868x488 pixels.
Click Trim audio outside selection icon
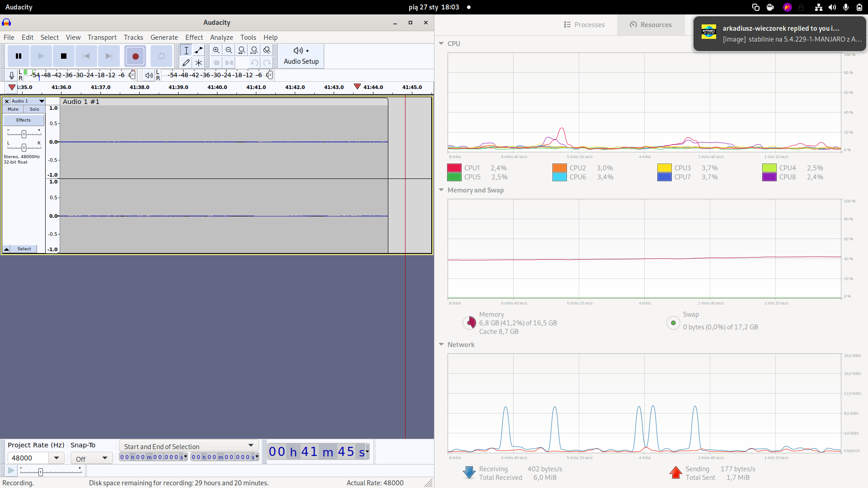(217, 62)
